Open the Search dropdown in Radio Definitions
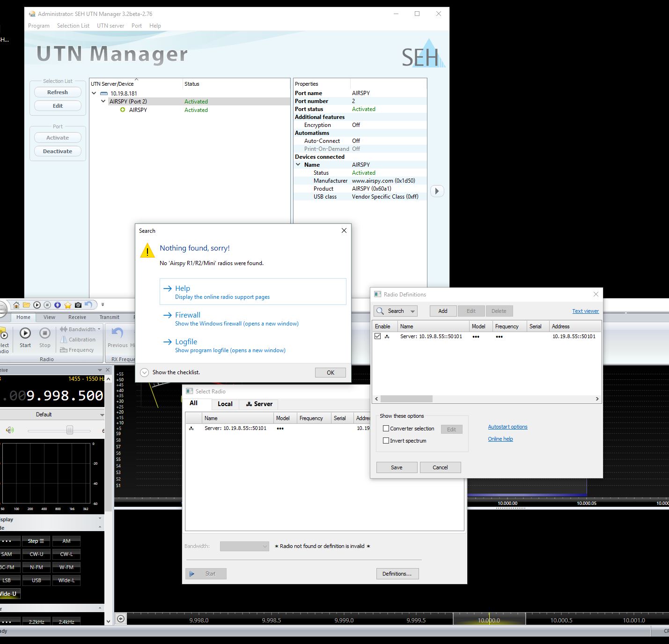The height and width of the screenshot is (644, 669). click(412, 311)
